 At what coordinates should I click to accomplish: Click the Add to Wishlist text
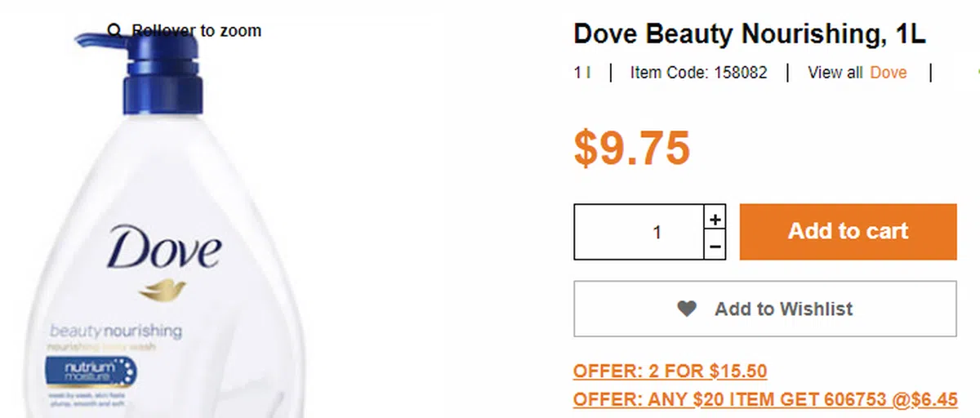tap(783, 309)
